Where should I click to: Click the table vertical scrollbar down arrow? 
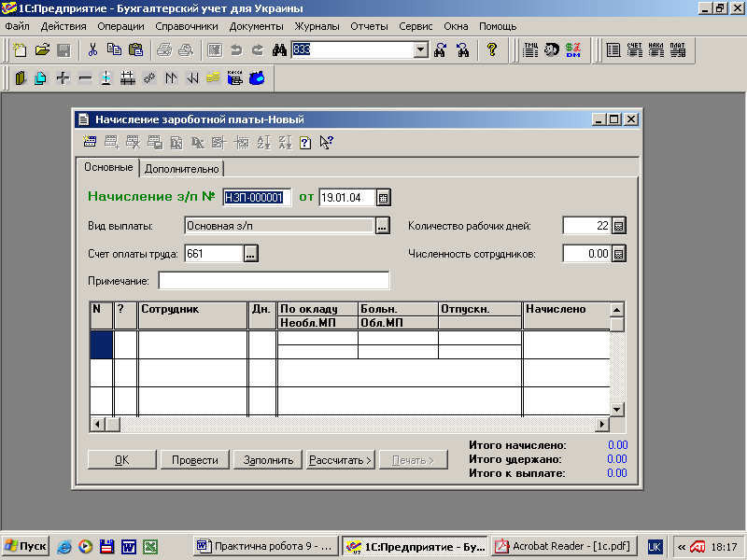(x=617, y=409)
